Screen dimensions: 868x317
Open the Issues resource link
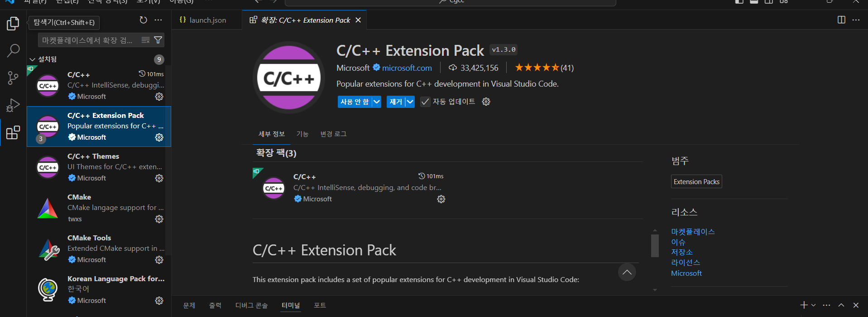pyautogui.click(x=678, y=242)
